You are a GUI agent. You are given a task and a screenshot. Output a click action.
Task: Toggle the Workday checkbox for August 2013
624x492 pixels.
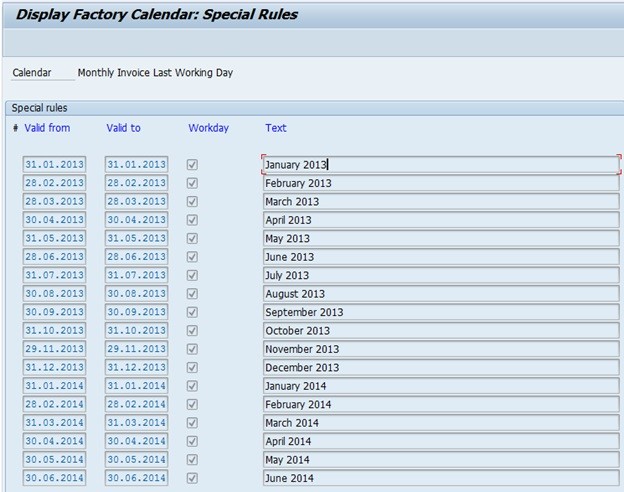pyautogui.click(x=192, y=294)
